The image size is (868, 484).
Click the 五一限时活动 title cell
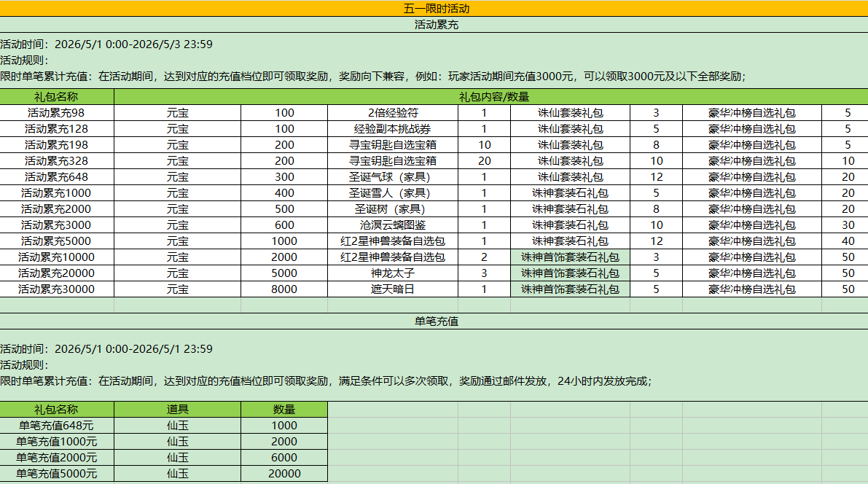(435, 9)
